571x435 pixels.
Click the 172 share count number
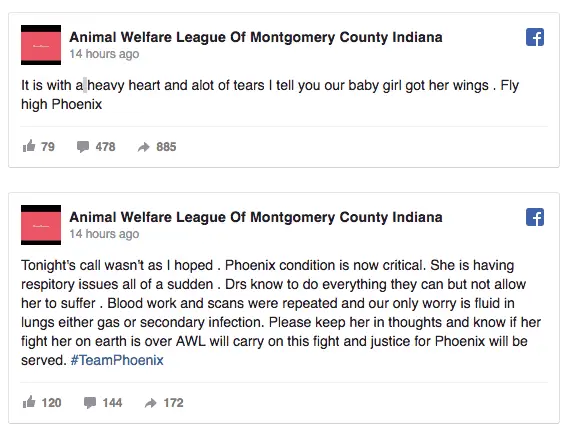click(x=173, y=403)
